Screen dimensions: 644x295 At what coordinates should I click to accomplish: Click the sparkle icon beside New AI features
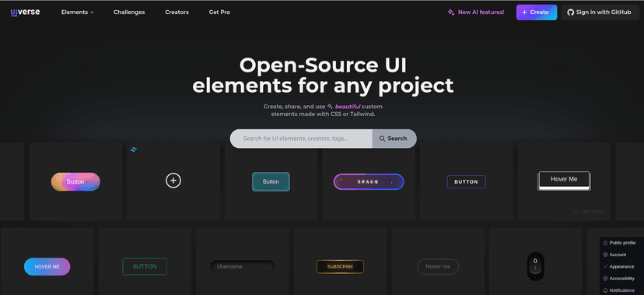pos(451,12)
